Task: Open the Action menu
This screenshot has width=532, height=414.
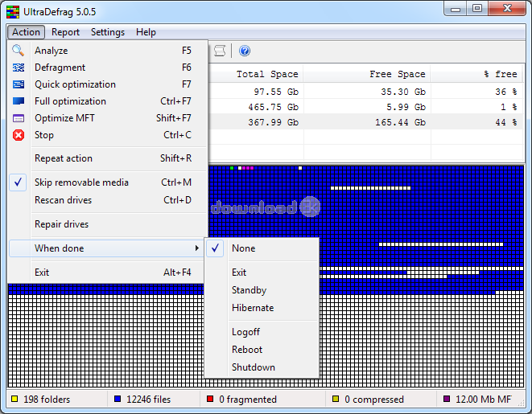Action: pyautogui.click(x=26, y=32)
